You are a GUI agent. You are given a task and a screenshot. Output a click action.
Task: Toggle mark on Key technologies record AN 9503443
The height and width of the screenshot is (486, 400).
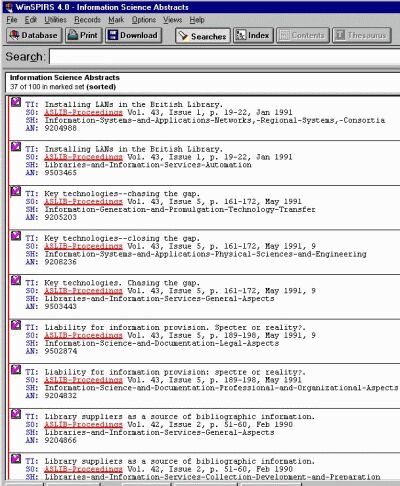point(16,280)
